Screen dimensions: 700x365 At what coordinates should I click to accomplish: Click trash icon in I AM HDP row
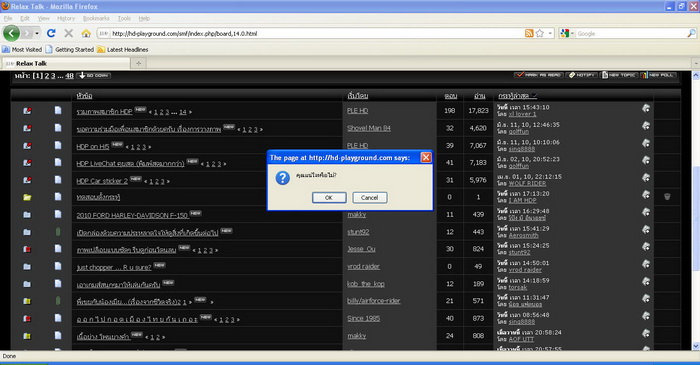(667, 196)
